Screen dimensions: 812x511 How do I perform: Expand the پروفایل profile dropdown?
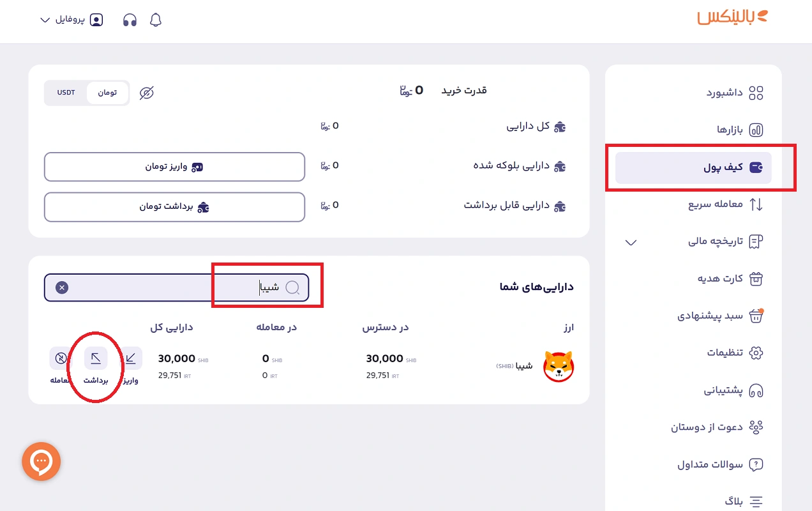(70, 20)
